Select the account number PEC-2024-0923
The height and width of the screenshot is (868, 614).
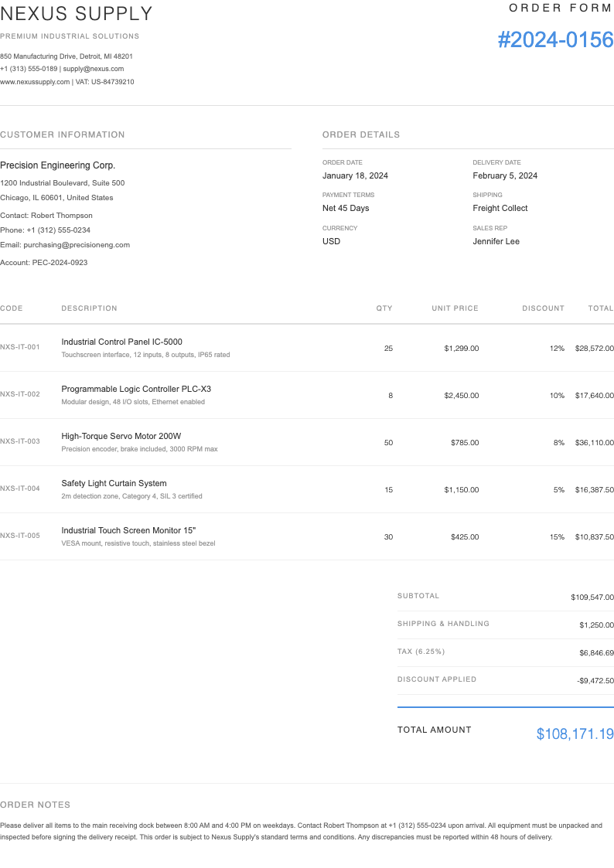coord(60,263)
